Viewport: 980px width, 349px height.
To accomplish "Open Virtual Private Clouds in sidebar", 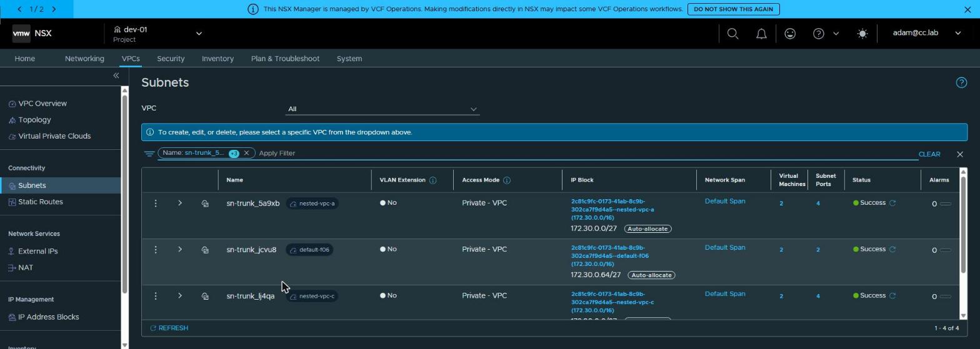I will point(54,136).
